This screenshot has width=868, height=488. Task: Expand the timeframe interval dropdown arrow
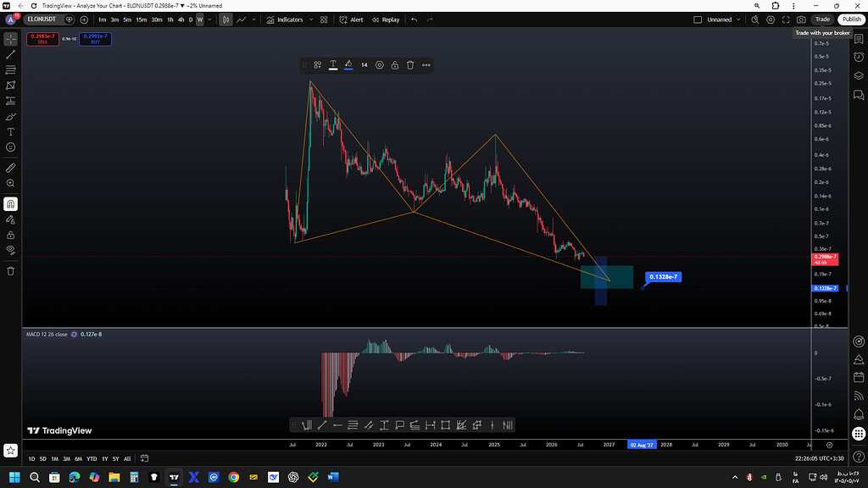click(x=209, y=20)
